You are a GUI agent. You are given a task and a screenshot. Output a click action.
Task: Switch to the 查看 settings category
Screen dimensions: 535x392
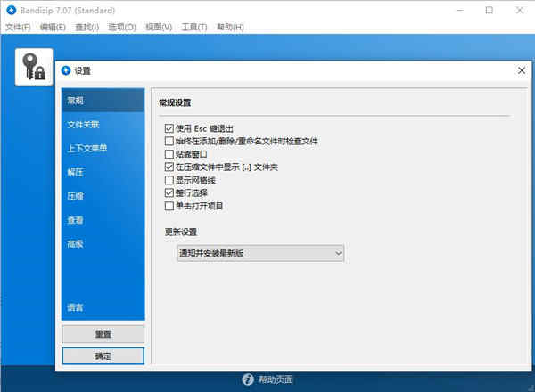pyautogui.click(x=103, y=220)
